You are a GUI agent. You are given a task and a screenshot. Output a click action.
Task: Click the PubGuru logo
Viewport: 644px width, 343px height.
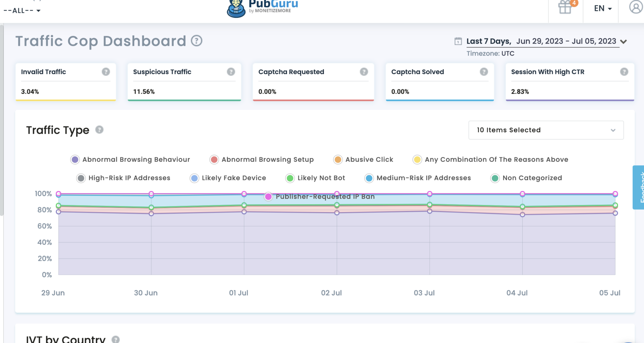click(x=263, y=6)
